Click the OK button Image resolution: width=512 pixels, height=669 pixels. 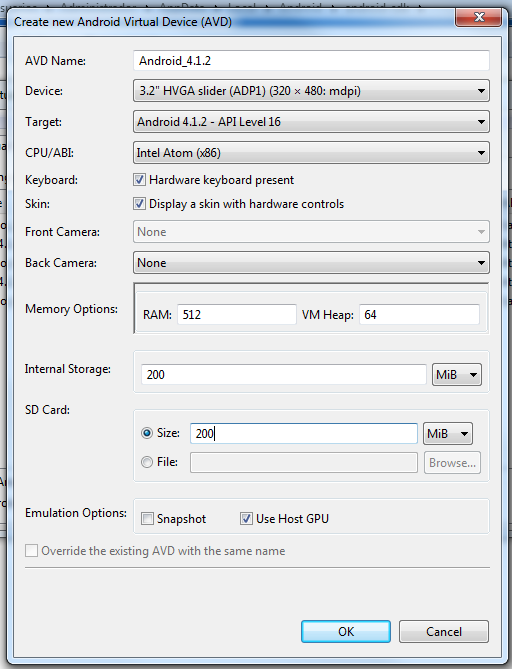click(346, 631)
